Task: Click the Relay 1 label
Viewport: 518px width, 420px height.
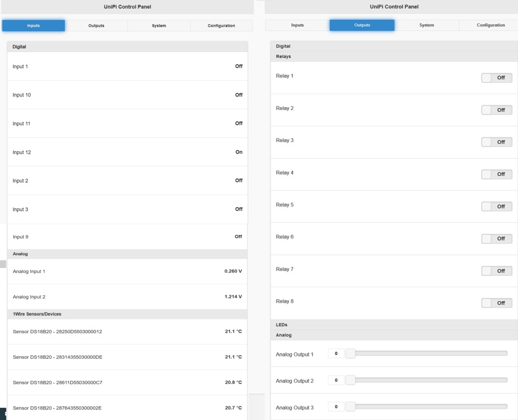Action: coord(284,76)
